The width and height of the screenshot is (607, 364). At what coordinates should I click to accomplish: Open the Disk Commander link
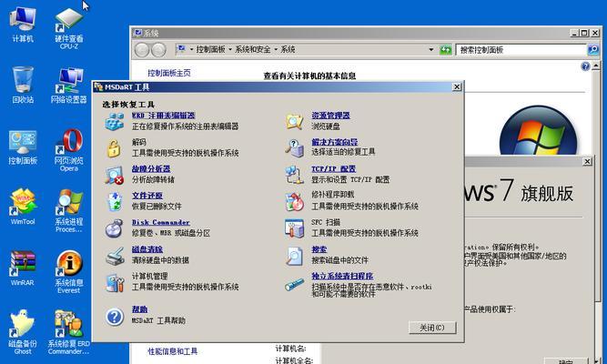(x=161, y=222)
